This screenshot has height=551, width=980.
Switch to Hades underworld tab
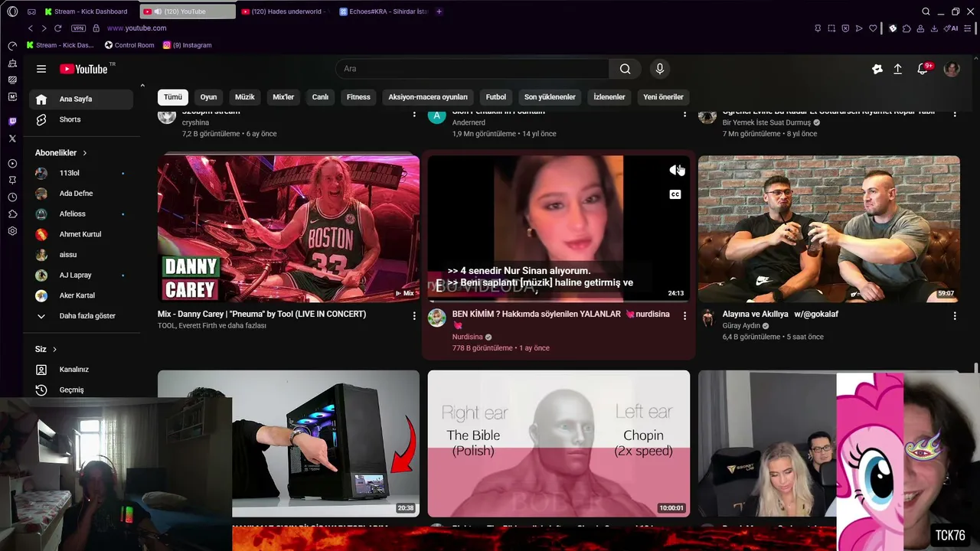(284, 11)
